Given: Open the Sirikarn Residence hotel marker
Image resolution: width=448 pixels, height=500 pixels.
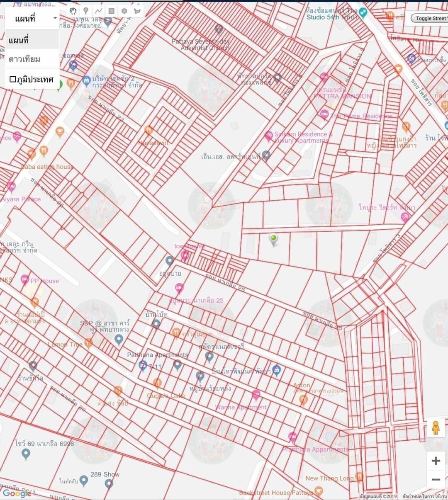Looking at the screenshot, I should 269,135.
